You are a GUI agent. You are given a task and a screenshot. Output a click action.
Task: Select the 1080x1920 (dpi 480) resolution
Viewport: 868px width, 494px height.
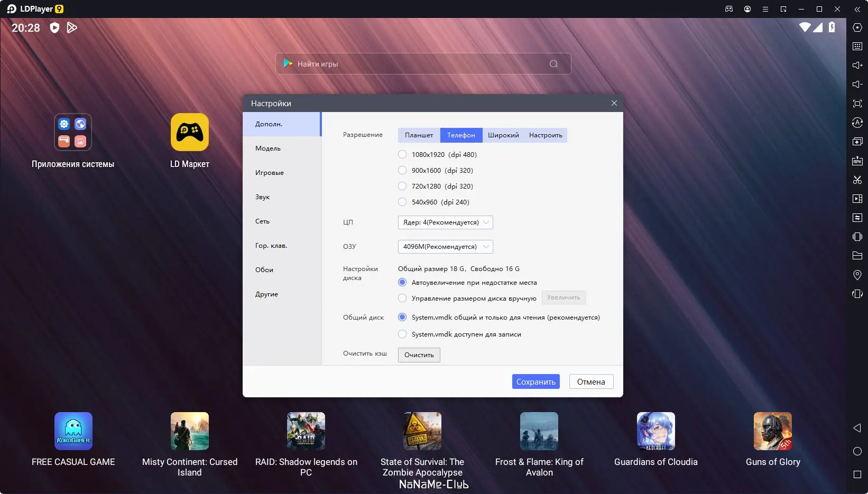402,154
